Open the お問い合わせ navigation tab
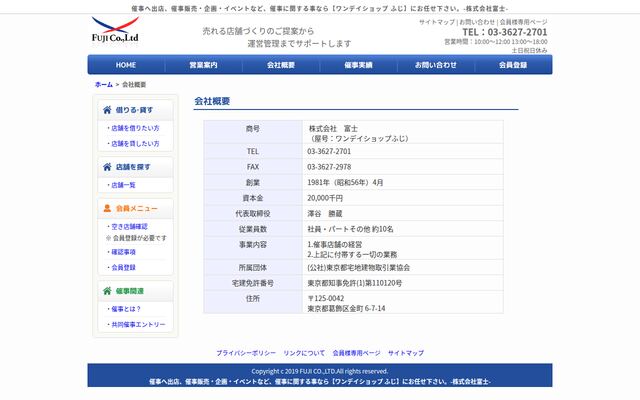 pos(436,65)
